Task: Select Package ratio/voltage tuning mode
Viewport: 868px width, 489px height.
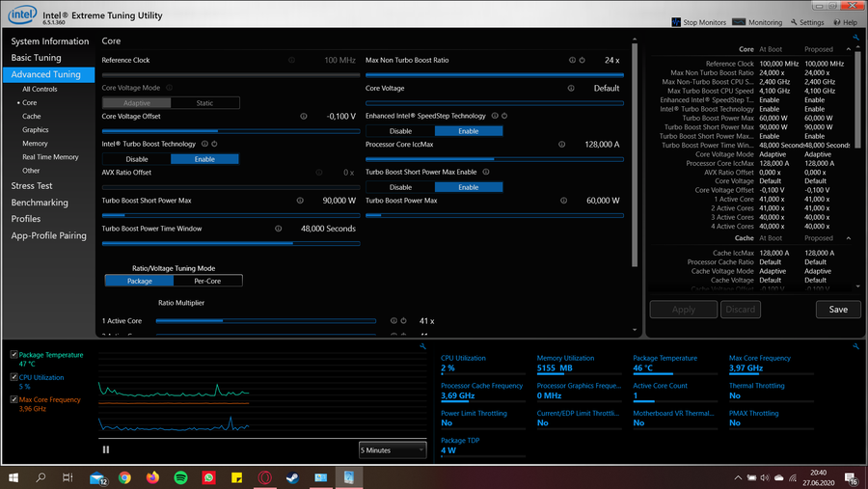Action: coord(140,281)
